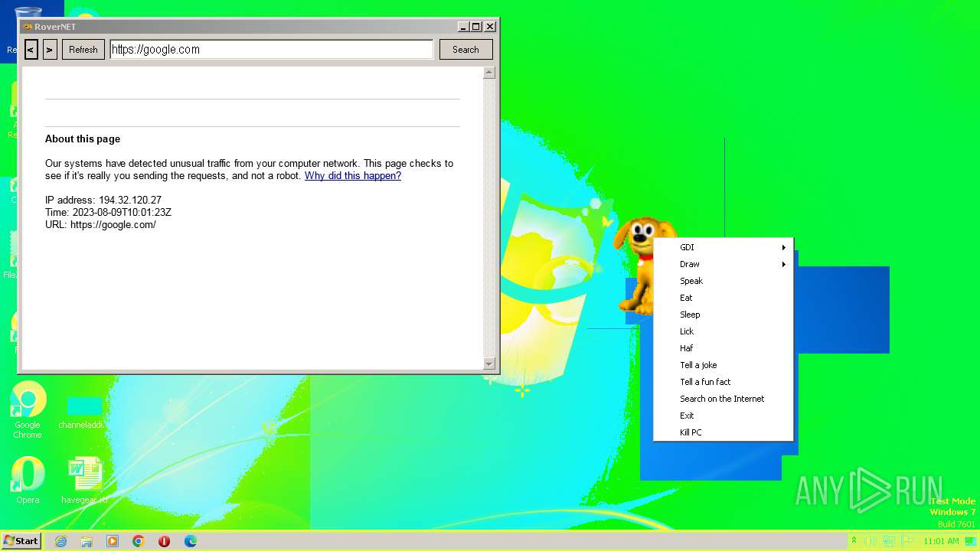The height and width of the screenshot is (551, 980).
Task: Open the media player taskbar icon
Action: 113,541
